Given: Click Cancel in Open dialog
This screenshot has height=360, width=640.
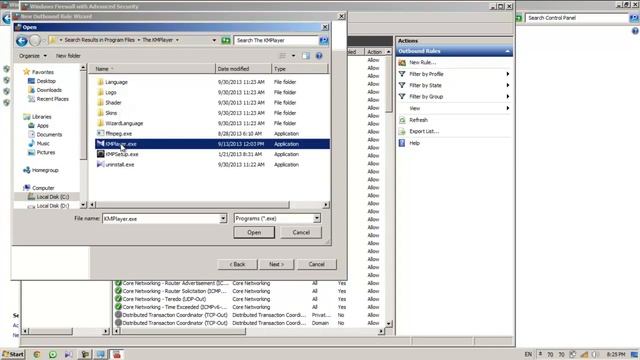Looking at the screenshot, I should (x=301, y=232).
